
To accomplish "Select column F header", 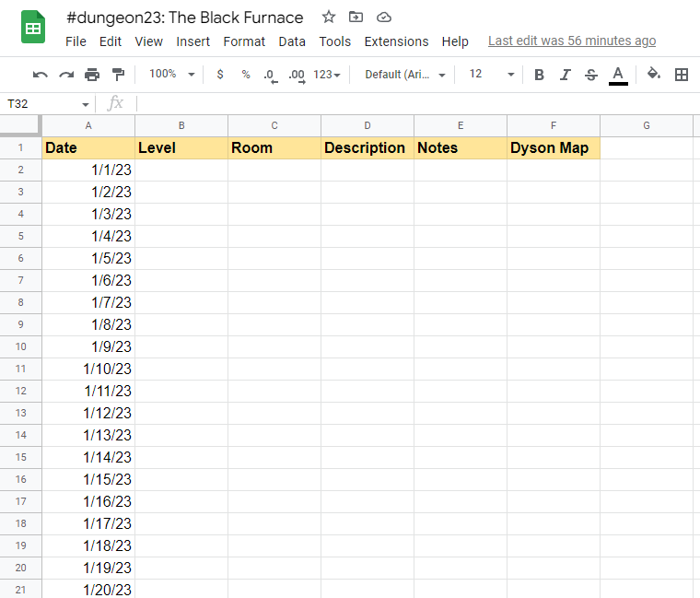I will 554,125.
